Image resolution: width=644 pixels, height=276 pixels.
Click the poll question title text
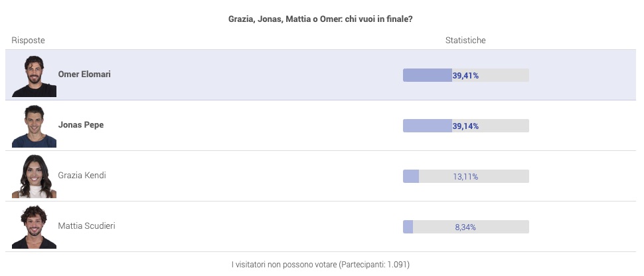[x=321, y=19]
